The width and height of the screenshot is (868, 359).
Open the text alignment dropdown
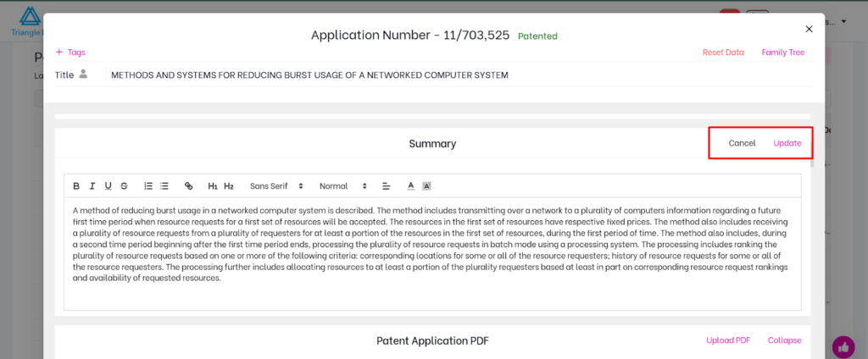pyautogui.click(x=386, y=185)
